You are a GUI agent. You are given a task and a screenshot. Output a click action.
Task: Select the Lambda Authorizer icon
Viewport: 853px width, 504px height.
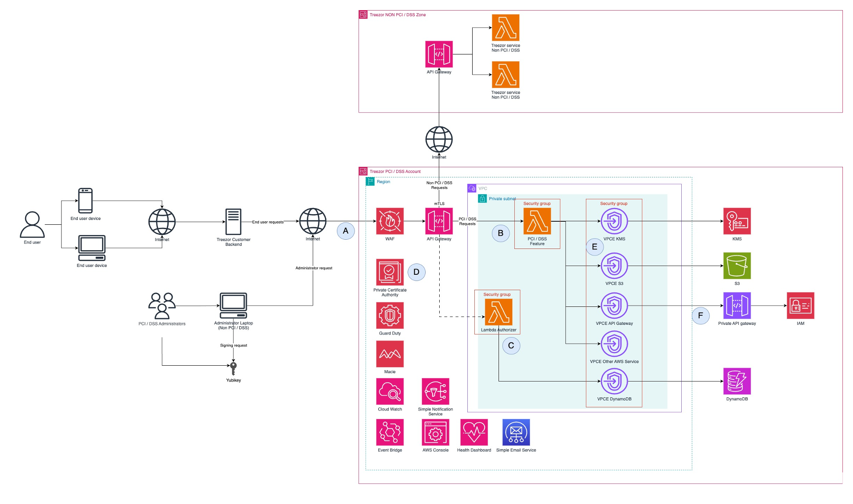[x=499, y=313]
